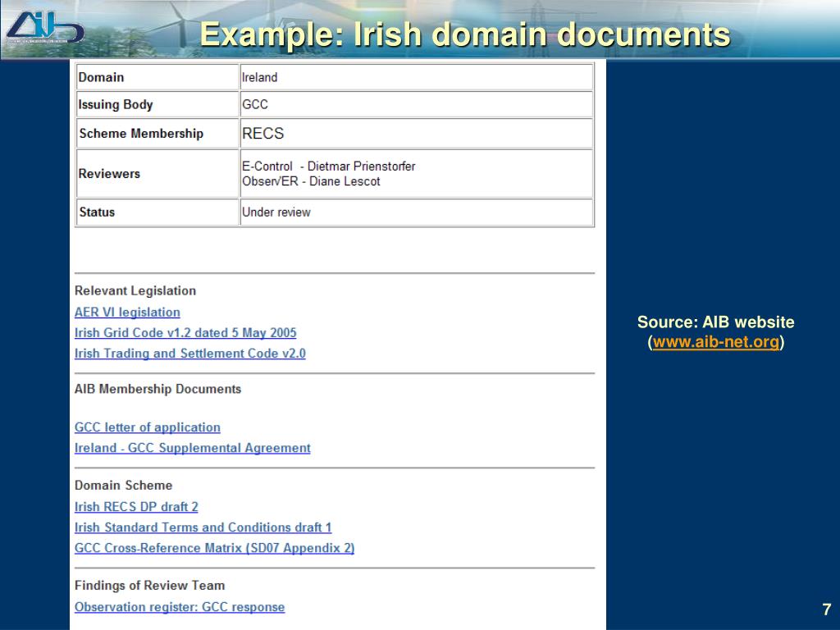Image resolution: width=840 pixels, height=630 pixels.
Task: Click reviewer 'E-Control - Dietmar Prienstorfer'
Action: tap(328, 166)
